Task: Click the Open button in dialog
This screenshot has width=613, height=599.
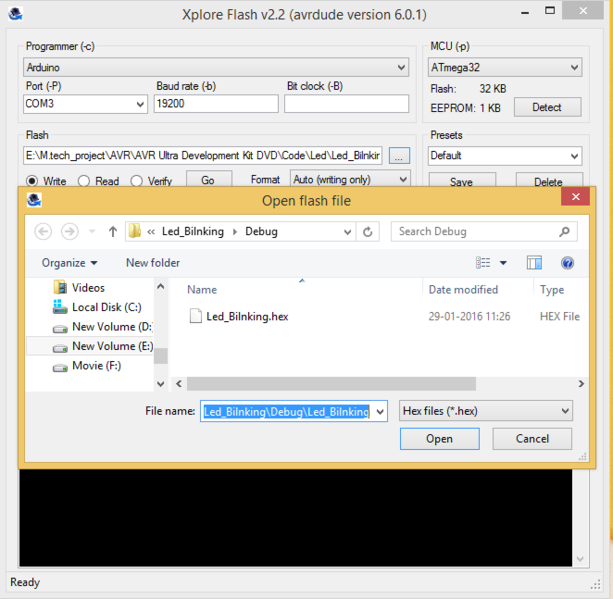Action: [x=439, y=439]
